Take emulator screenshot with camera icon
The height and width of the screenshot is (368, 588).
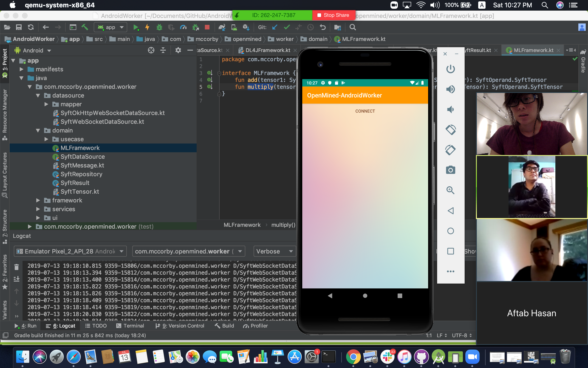[x=450, y=170]
